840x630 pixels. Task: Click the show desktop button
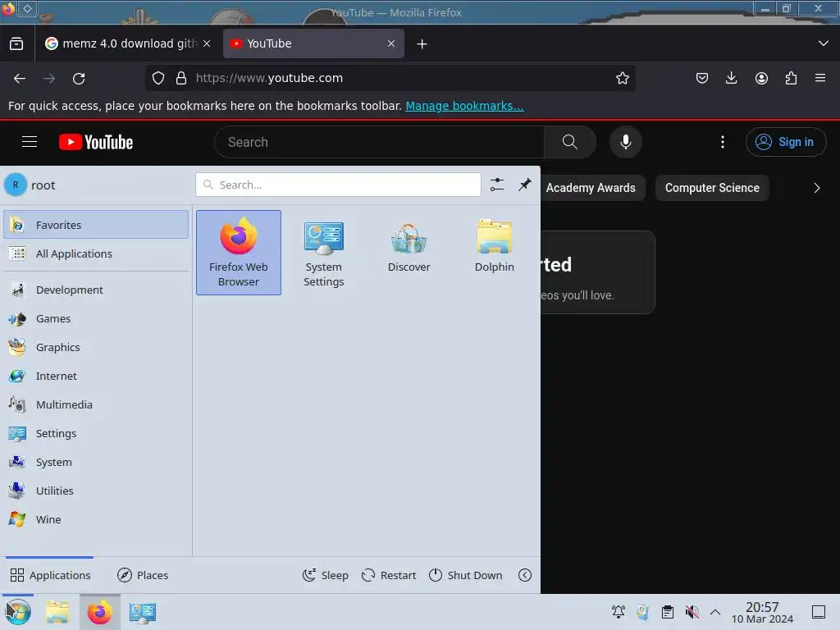pyautogui.click(x=819, y=612)
